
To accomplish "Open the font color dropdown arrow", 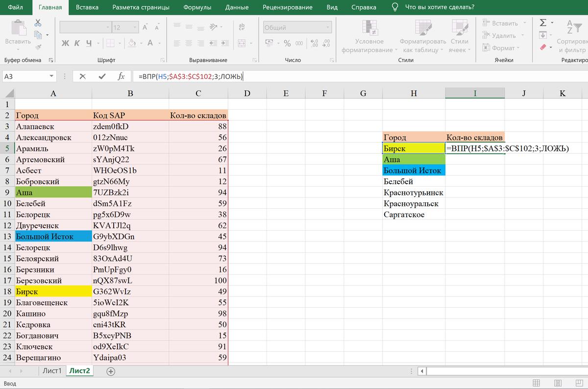I will pyautogui.click(x=160, y=43).
